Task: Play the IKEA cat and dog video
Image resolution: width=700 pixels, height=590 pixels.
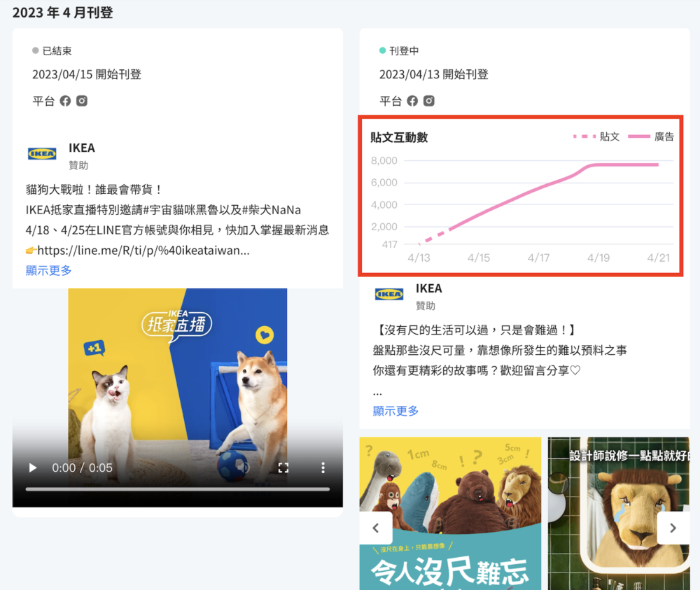Action: 32,468
